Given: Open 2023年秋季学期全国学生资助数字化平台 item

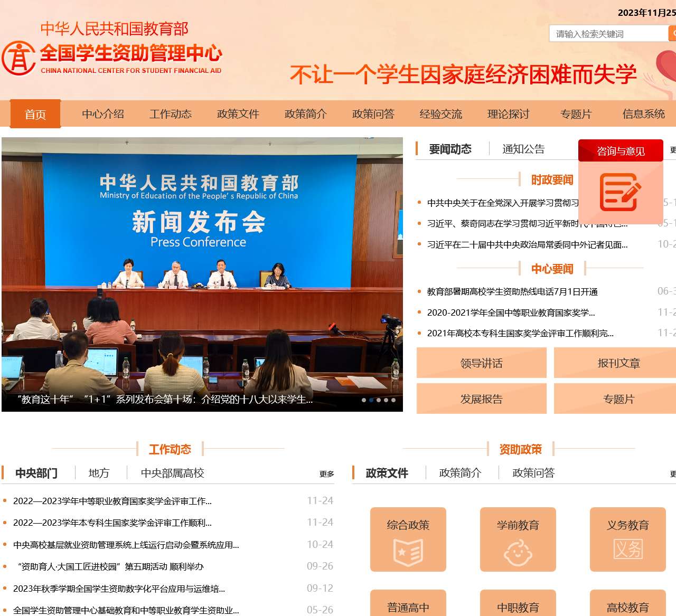Looking at the screenshot, I should click(x=119, y=589).
